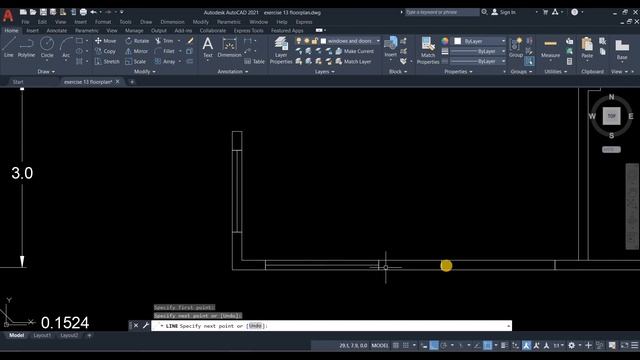The height and width of the screenshot is (360, 640).
Task: Toggle MODEL space button in status bar
Action: click(x=380, y=345)
